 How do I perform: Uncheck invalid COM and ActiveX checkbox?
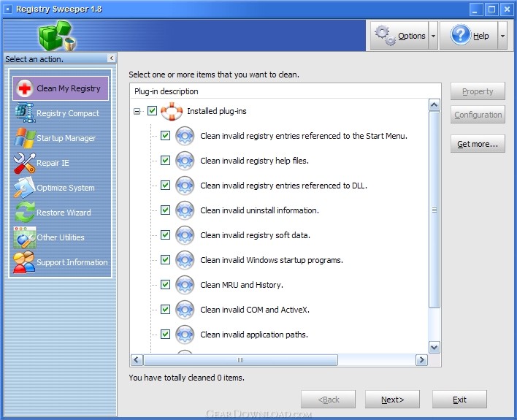pyautogui.click(x=165, y=310)
